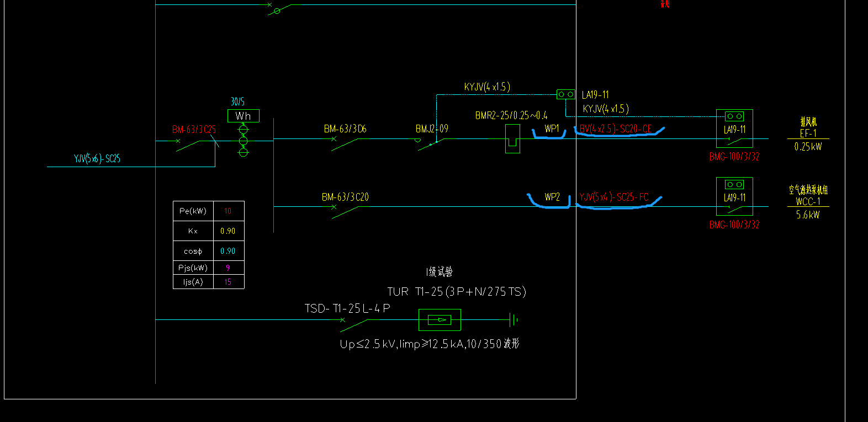
Task: Pick the BMR2 thermal relay symbol
Action: coord(512,138)
